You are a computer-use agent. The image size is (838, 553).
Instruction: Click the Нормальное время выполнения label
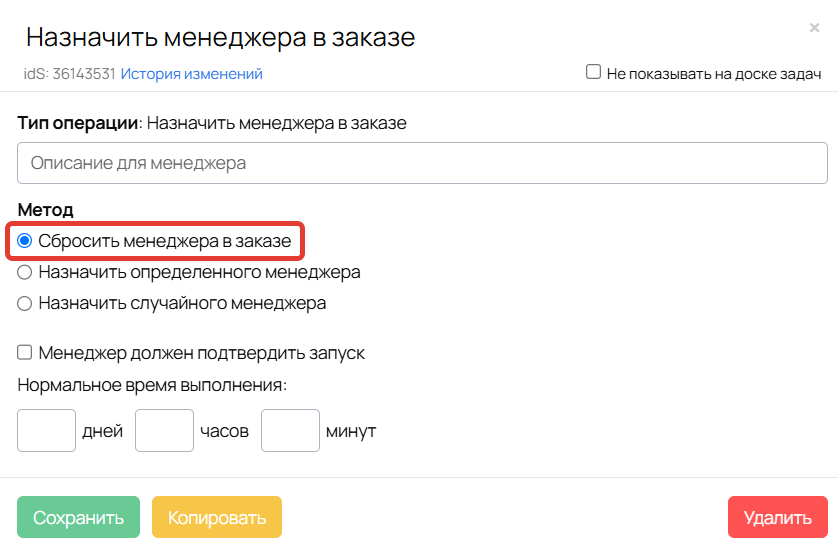(152, 385)
